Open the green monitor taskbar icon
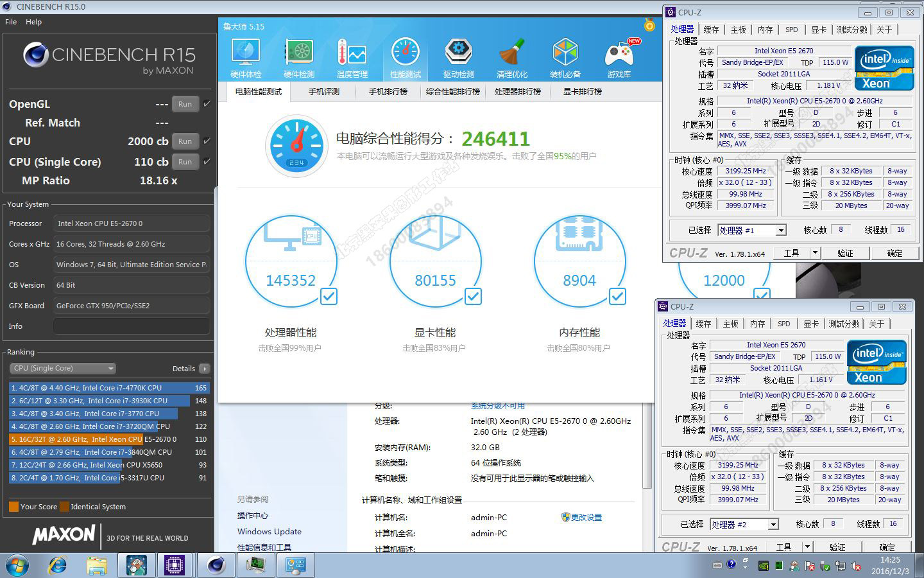This screenshot has height=578, width=924. (x=256, y=565)
